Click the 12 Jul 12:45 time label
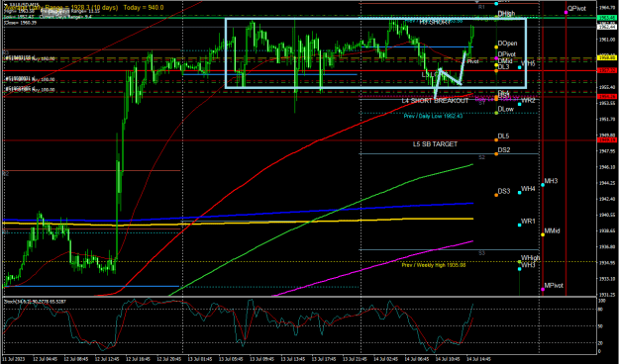This screenshot has height=364, width=619. (108, 360)
